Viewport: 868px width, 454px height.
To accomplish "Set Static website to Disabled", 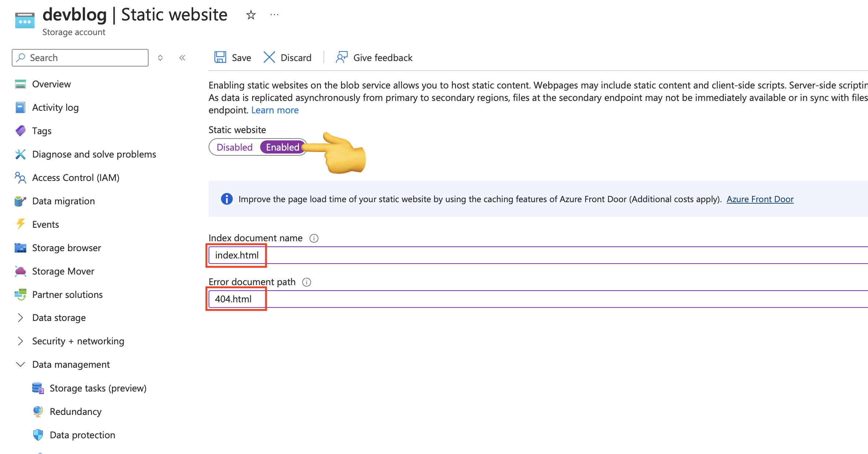I will pyautogui.click(x=235, y=147).
